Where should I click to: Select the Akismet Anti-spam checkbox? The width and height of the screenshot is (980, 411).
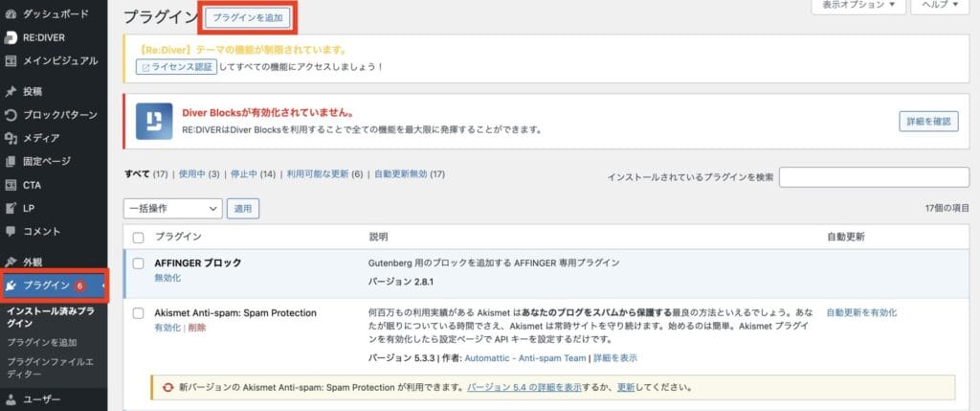coord(139,313)
